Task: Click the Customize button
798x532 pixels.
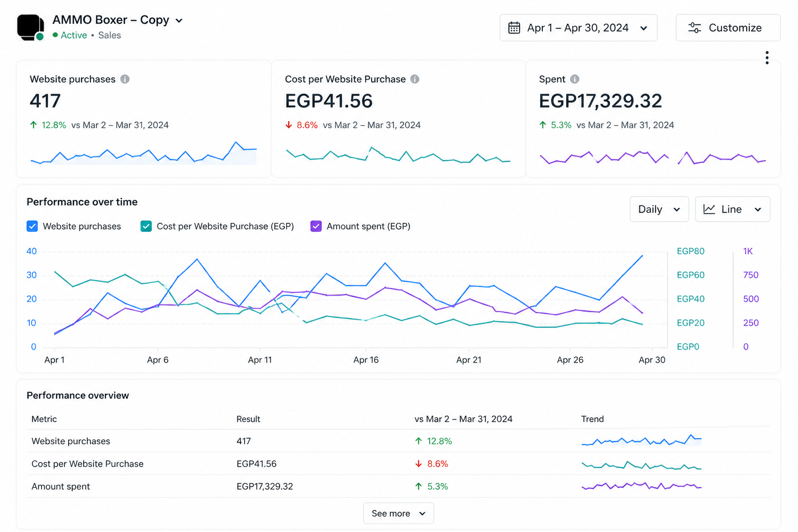Action: coord(728,28)
